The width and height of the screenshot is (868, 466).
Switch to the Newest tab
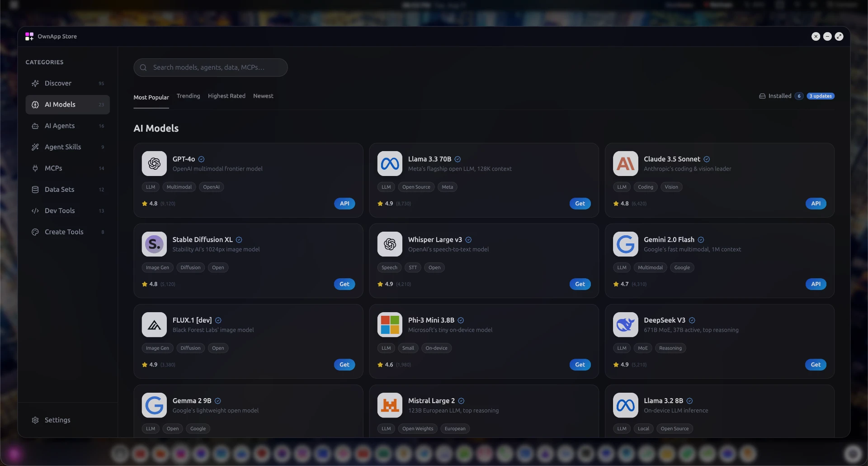263,96
